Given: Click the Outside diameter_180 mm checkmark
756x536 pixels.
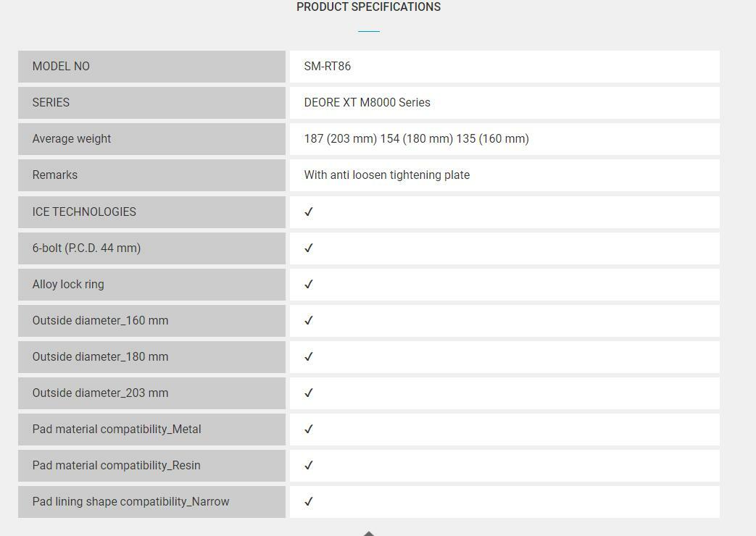Looking at the screenshot, I should 309,356.
